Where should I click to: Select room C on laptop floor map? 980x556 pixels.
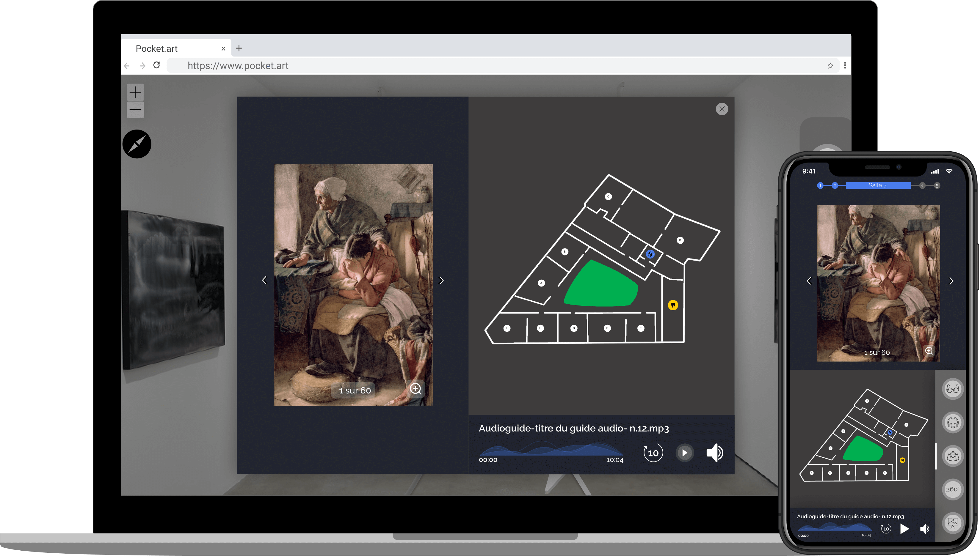coord(608,196)
